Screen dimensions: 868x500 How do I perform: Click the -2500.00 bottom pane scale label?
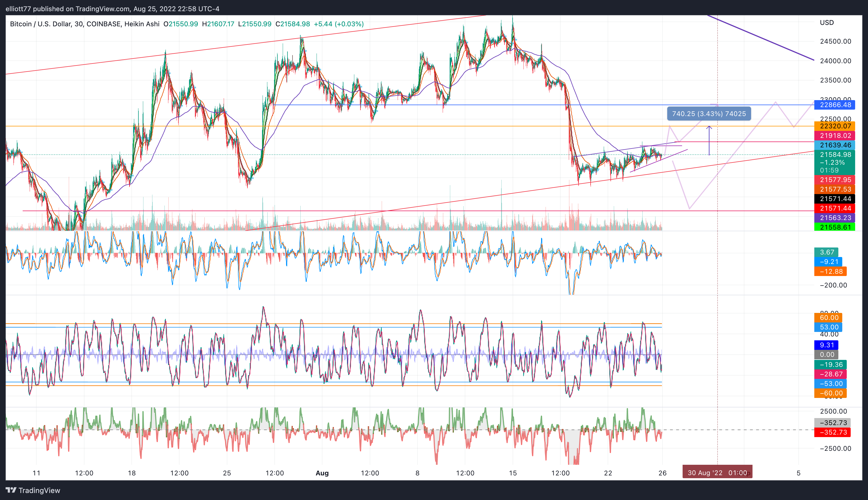pos(835,449)
